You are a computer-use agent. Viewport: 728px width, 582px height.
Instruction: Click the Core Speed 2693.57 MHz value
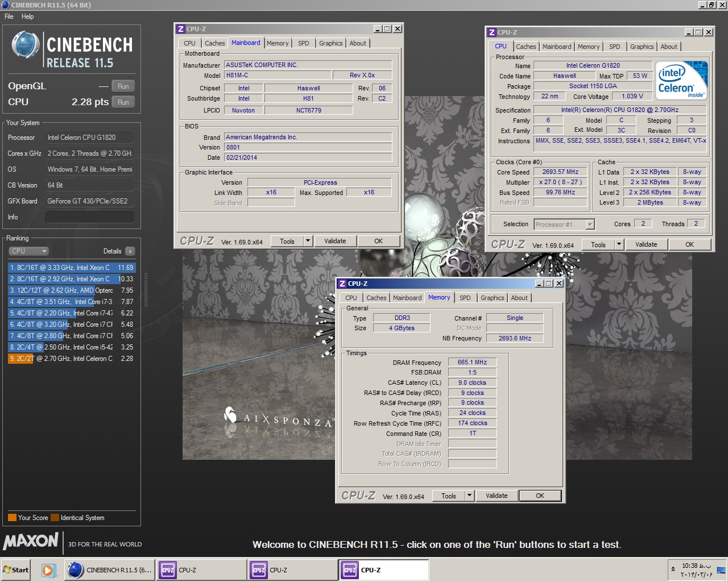click(560, 172)
